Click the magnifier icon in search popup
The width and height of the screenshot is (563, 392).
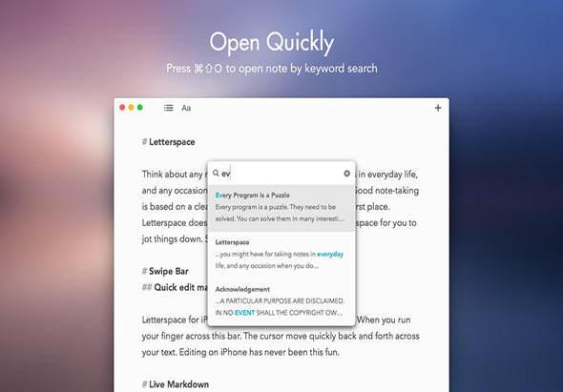216,174
